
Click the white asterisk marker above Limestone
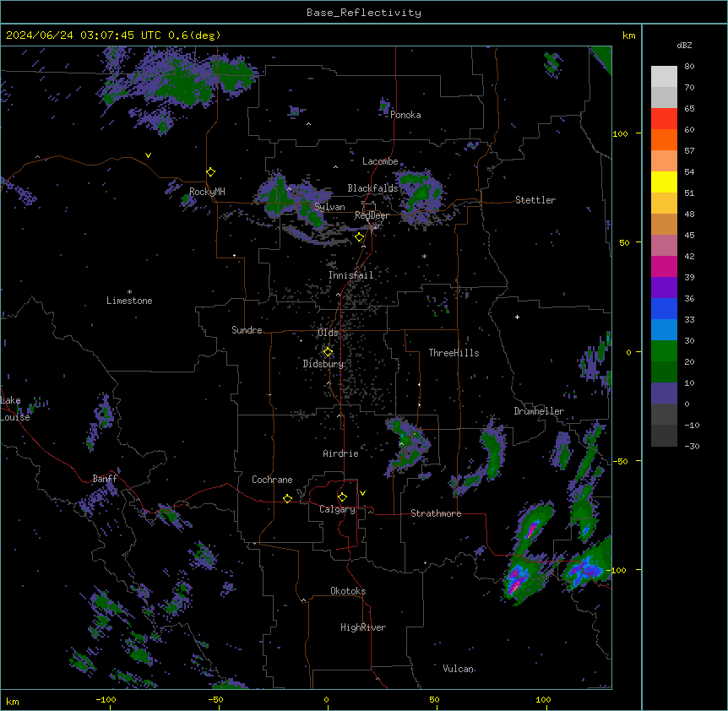tap(129, 292)
